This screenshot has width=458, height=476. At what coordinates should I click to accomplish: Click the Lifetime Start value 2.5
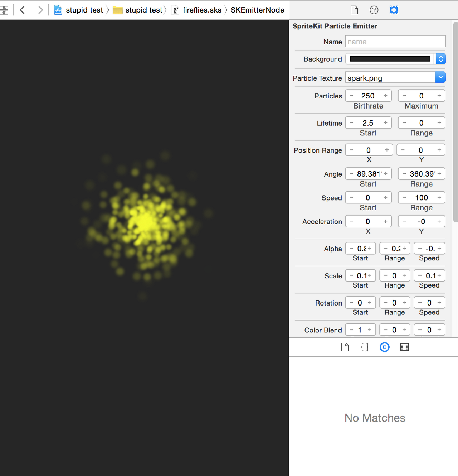[x=368, y=123]
